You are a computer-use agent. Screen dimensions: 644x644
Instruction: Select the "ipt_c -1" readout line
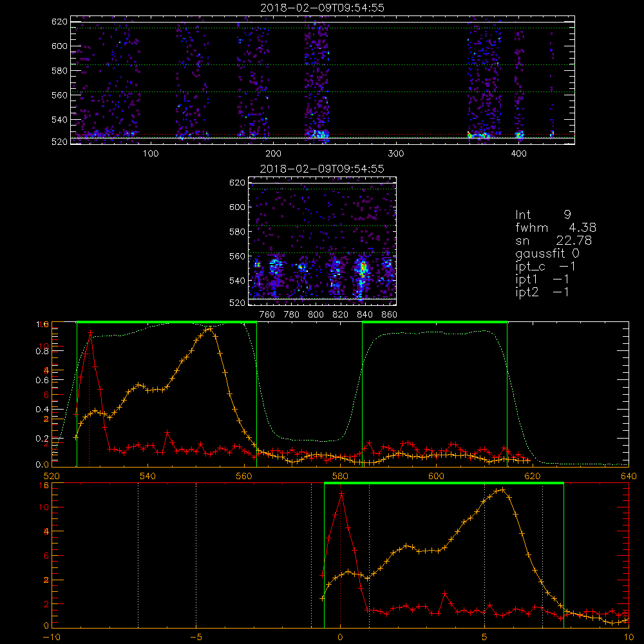pyautogui.click(x=545, y=267)
